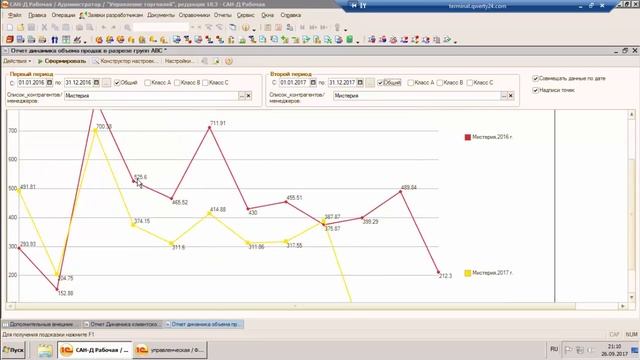Toggle Надписи точек checkbox

coord(536,90)
